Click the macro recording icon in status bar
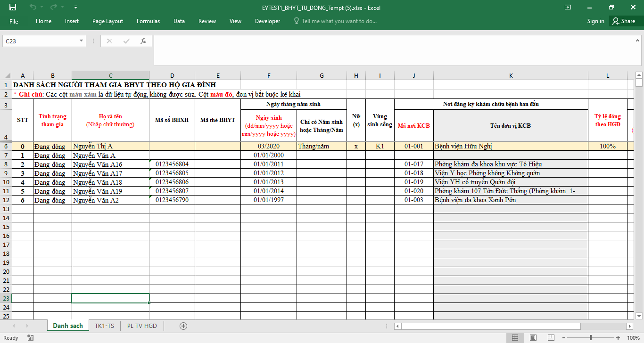Image resolution: width=644 pixels, height=343 pixels. (x=30, y=338)
